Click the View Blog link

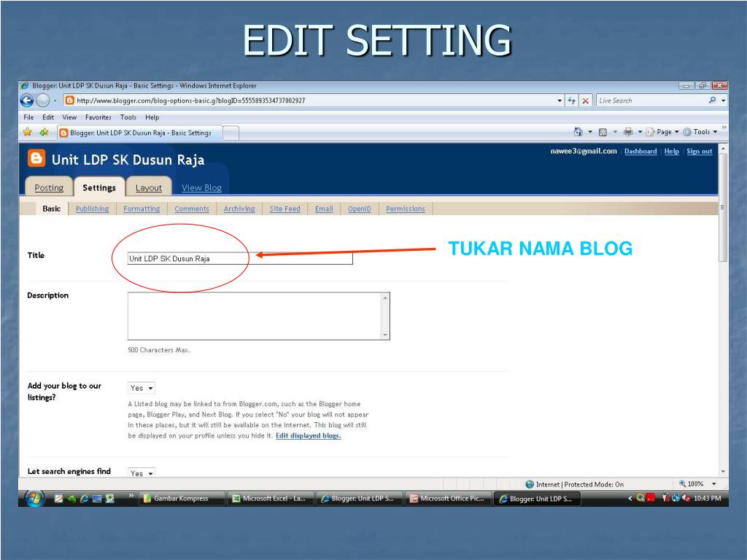(201, 187)
